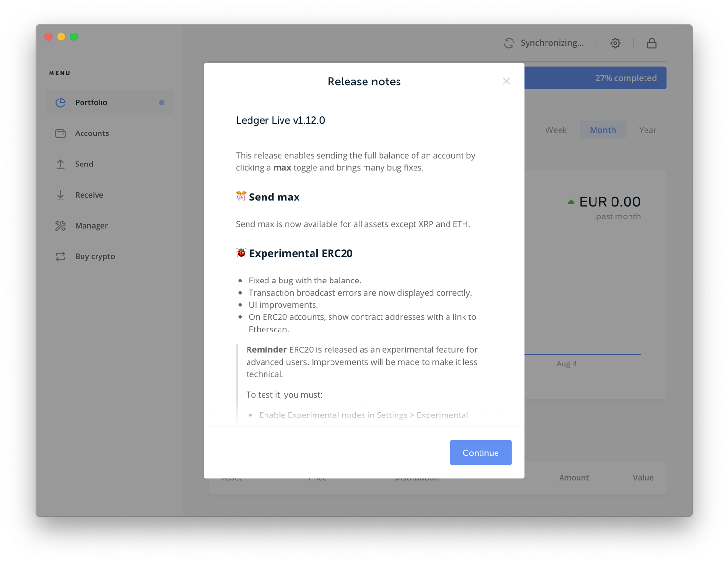Click the blue dot next to Portfolio
Screen dimensions: 728x564
pyautogui.click(x=162, y=102)
